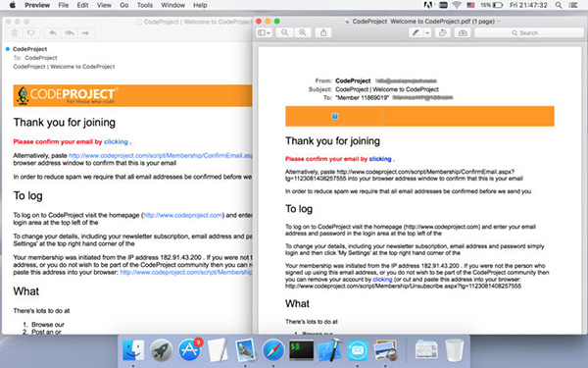Click the Wi-Fi status icon
The image size is (588, 368).
457,5
